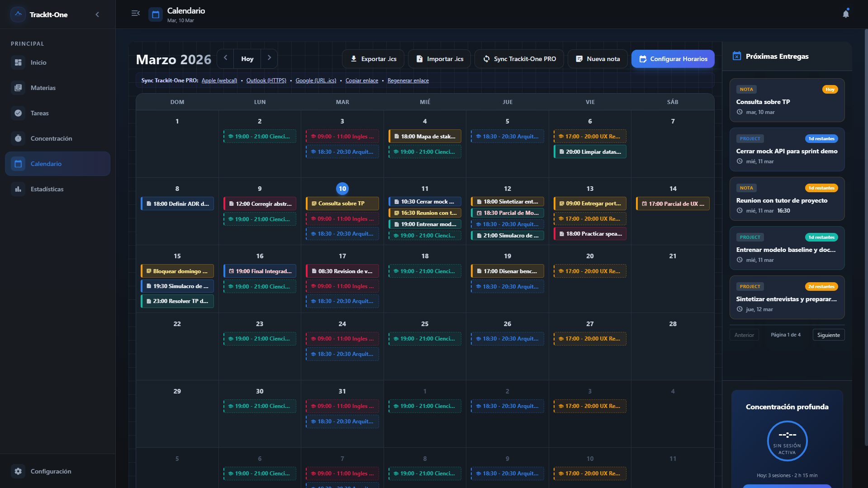Open the 17:00 Disenar benc... event
868x488 pixels.
click(508, 271)
